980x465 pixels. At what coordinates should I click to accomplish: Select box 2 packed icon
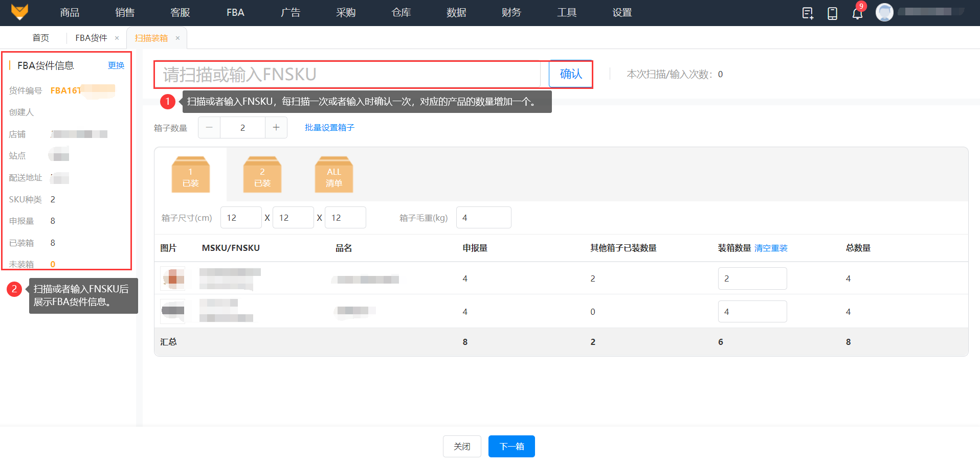(x=262, y=175)
